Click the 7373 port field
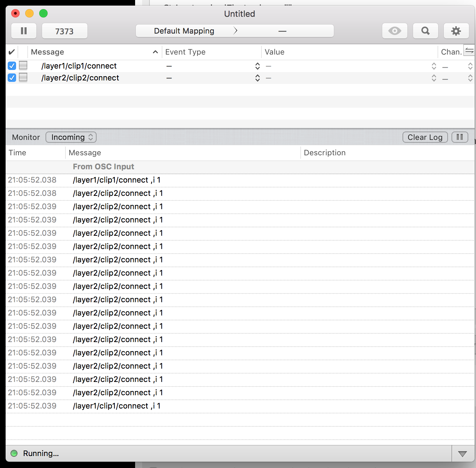476x468 pixels. point(64,31)
